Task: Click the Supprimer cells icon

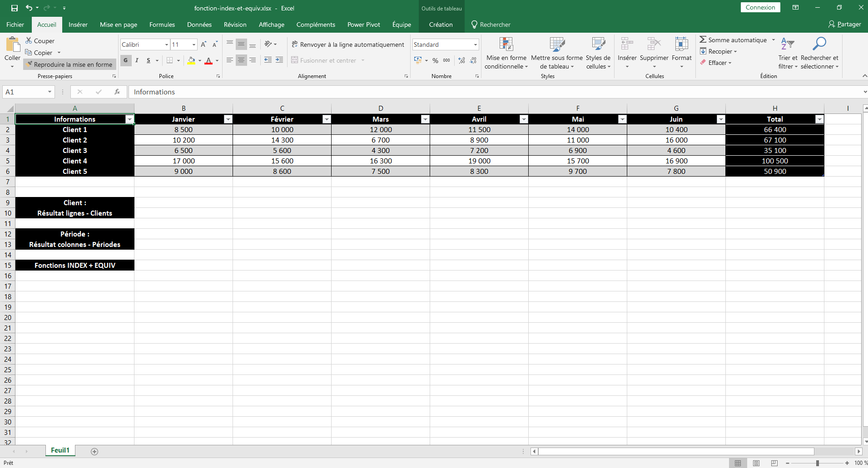Action: pyautogui.click(x=654, y=44)
